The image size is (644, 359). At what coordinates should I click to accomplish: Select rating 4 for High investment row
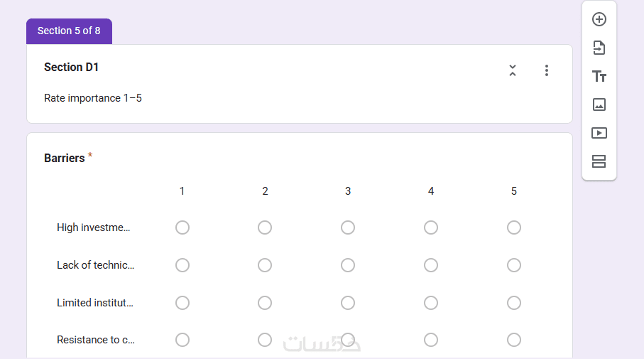click(x=431, y=227)
